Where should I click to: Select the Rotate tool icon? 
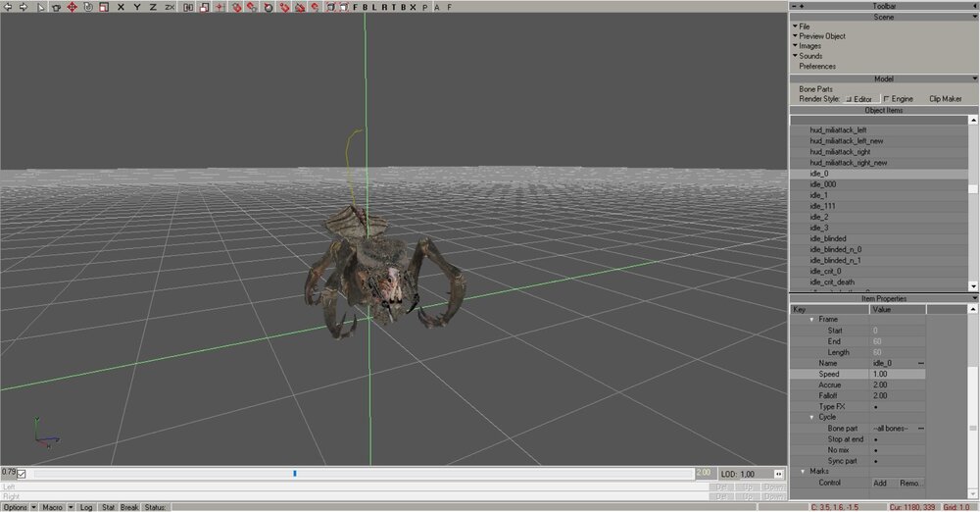(88, 7)
